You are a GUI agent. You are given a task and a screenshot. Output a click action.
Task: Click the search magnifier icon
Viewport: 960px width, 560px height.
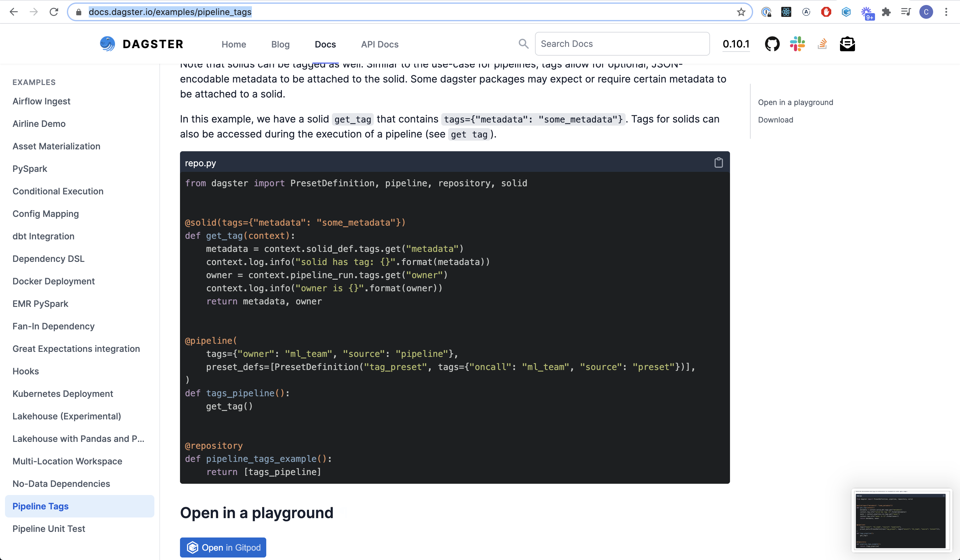pyautogui.click(x=523, y=44)
